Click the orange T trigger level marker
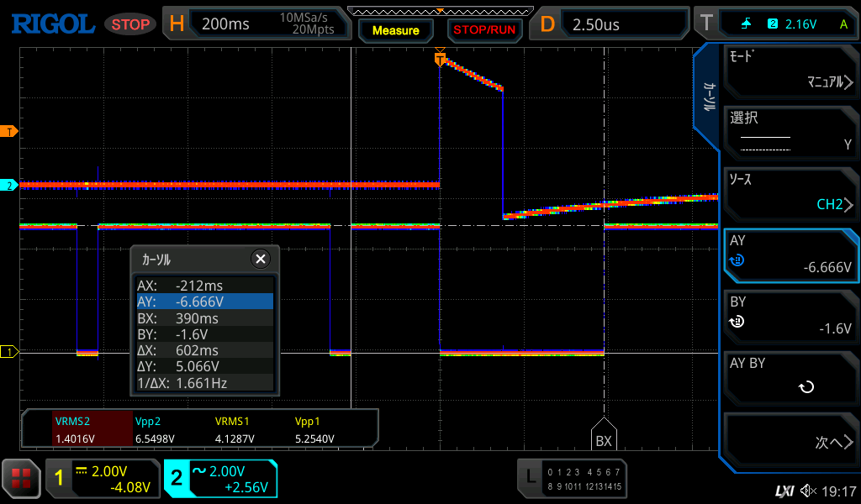This screenshot has width=861, height=504. [9, 132]
